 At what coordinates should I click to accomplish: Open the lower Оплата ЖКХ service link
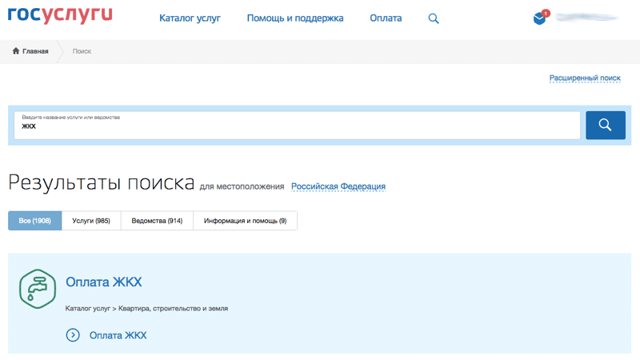[118, 336]
